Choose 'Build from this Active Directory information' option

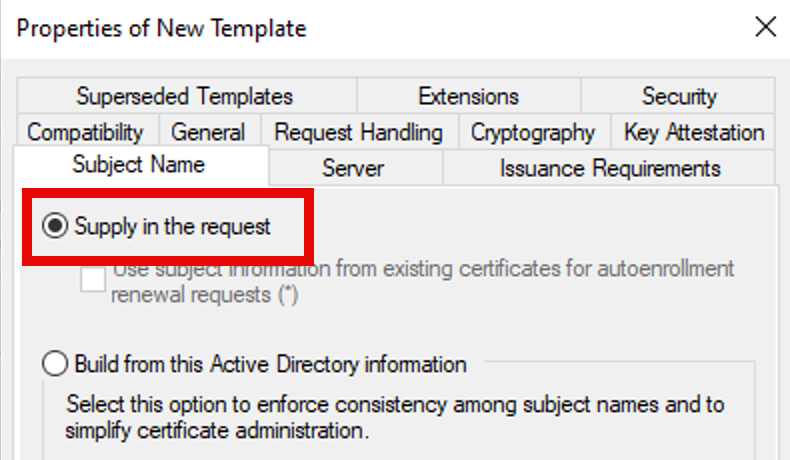[x=56, y=364]
